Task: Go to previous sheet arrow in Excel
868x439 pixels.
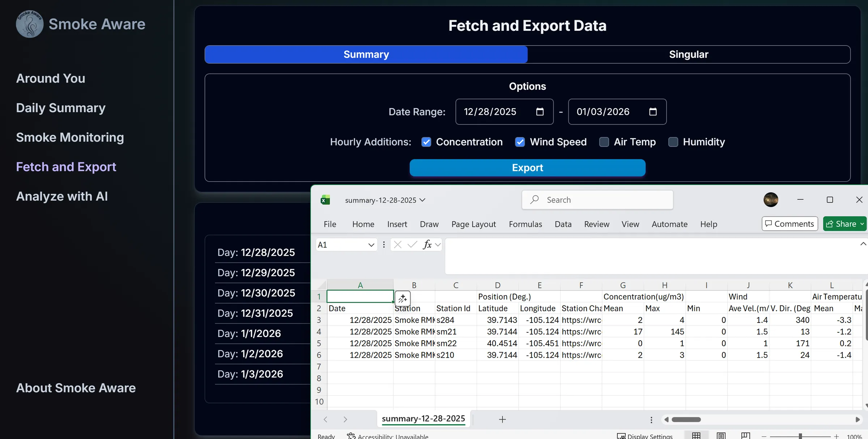Action: (325, 419)
